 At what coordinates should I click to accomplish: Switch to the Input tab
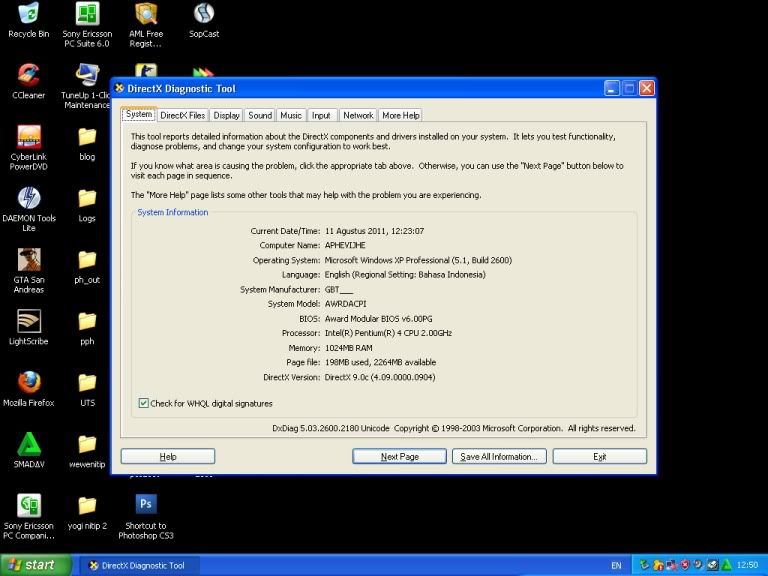[321, 115]
